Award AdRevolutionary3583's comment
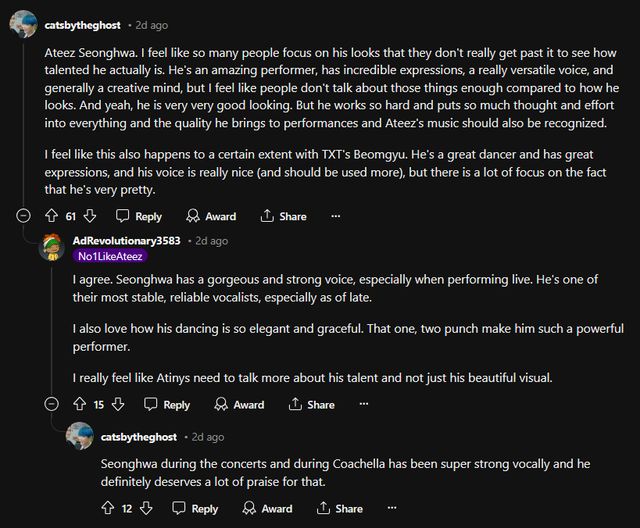The height and width of the screenshot is (528, 640). click(x=239, y=405)
